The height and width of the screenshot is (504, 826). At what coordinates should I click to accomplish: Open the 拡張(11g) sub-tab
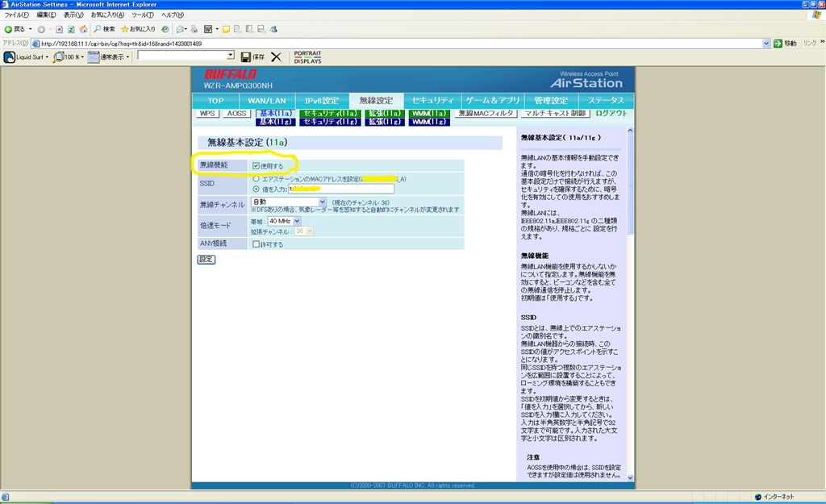point(385,122)
